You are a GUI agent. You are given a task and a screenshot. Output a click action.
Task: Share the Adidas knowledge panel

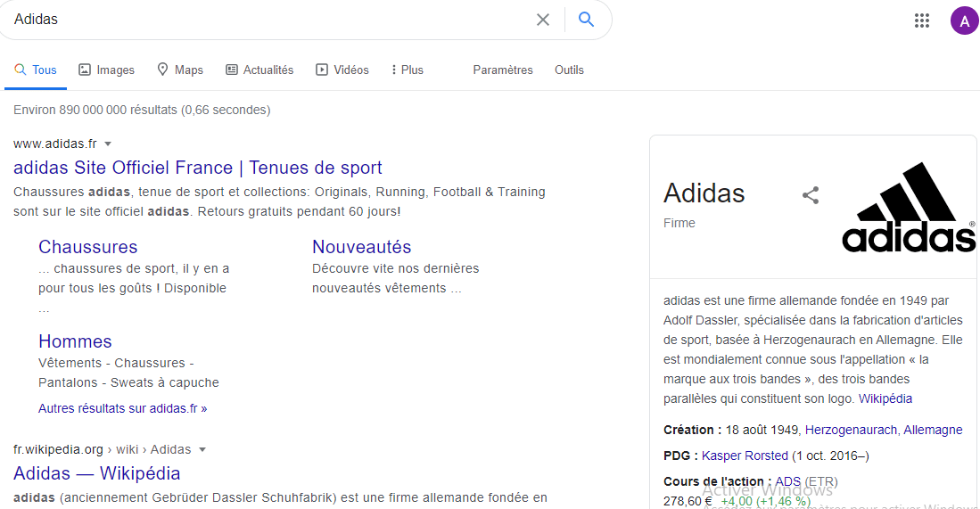(811, 195)
